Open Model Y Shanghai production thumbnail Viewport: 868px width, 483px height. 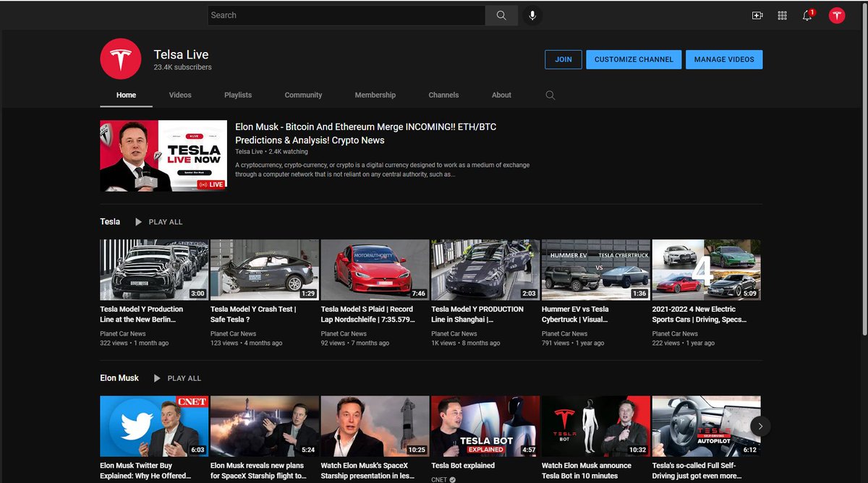pos(485,270)
